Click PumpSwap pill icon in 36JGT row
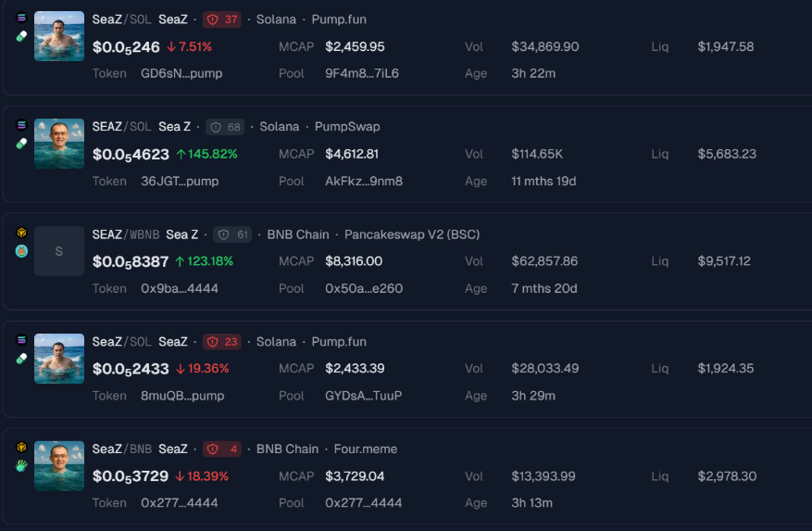 [21, 144]
